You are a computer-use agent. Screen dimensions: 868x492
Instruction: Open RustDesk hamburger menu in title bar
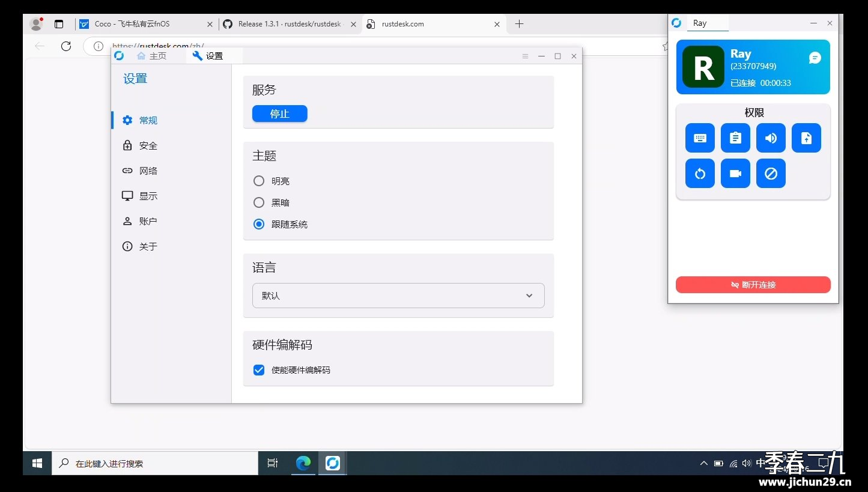point(525,56)
